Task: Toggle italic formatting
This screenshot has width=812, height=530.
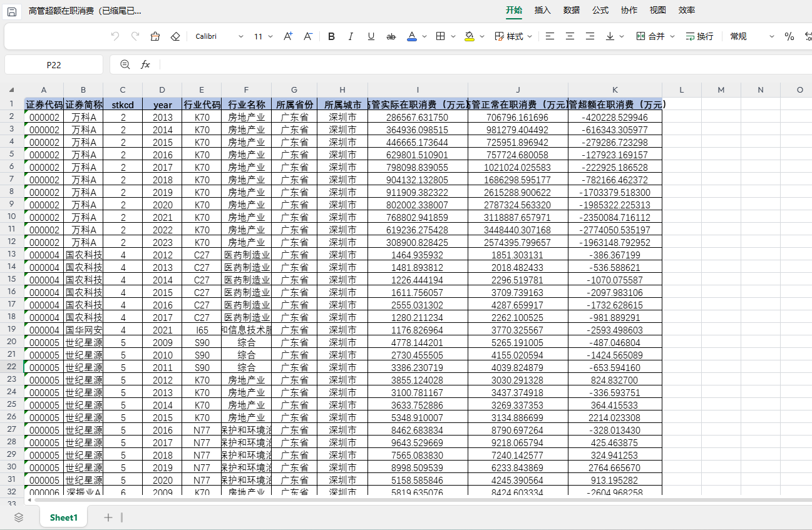Action: [x=351, y=36]
